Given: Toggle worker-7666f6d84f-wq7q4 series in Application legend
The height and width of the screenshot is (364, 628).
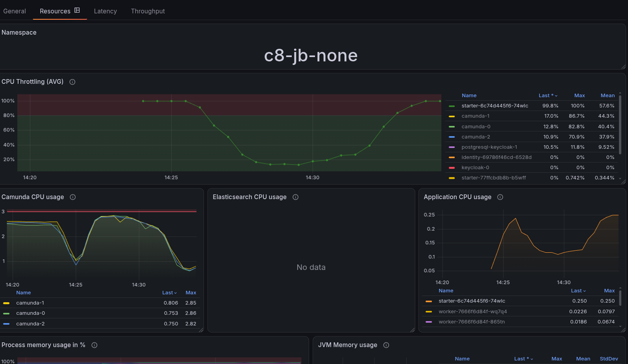Looking at the screenshot, I should coord(473,312).
